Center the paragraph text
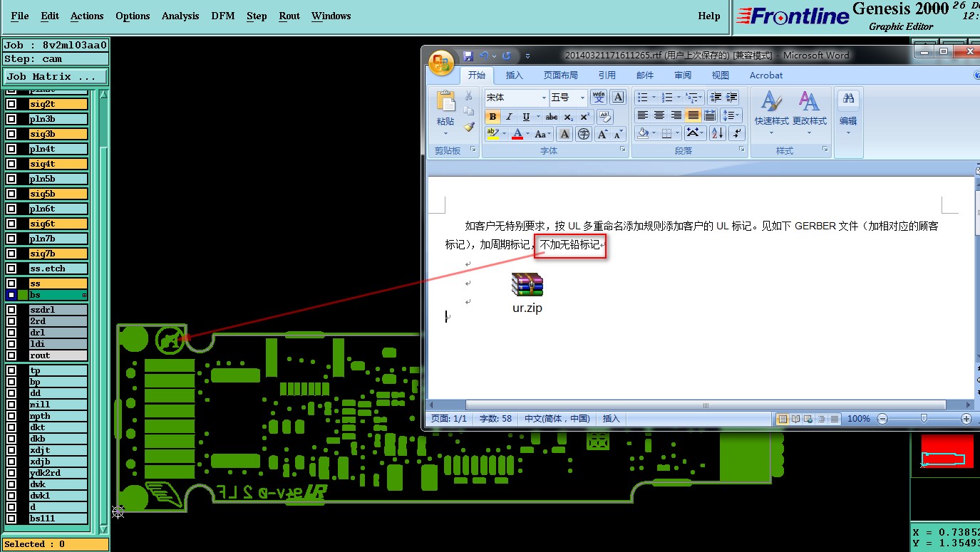The image size is (980, 552). [x=659, y=115]
